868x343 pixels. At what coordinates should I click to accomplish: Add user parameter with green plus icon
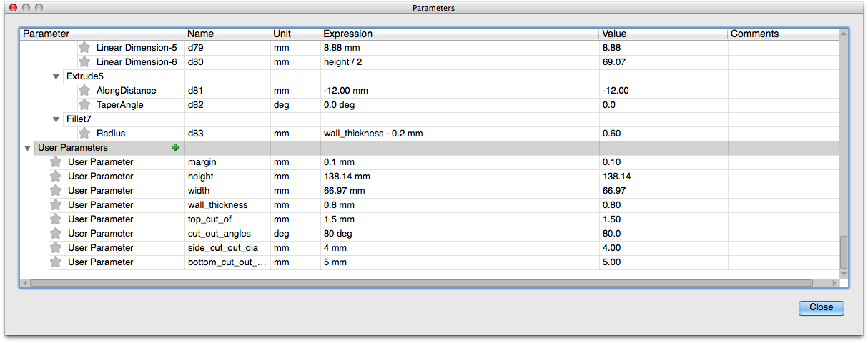pos(174,147)
